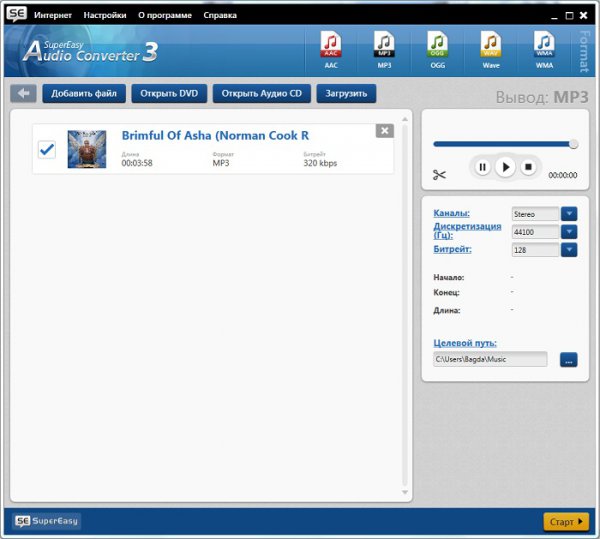600x539 pixels.
Task: Open the Справка menu
Action: [220, 15]
